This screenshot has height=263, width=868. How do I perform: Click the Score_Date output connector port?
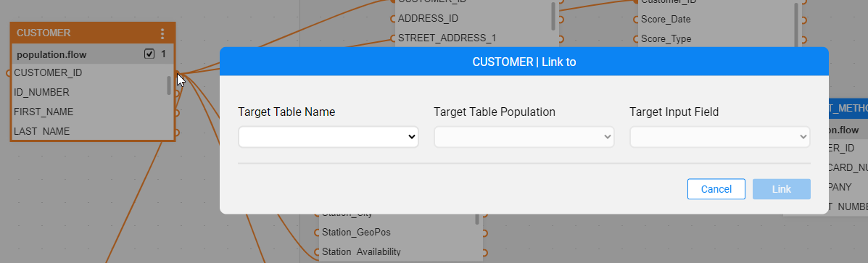point(803,20)
